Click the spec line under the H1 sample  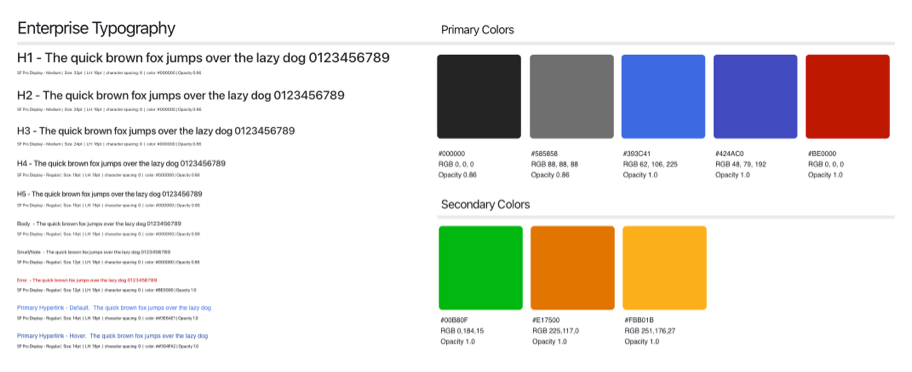click(x=109, y=73)
